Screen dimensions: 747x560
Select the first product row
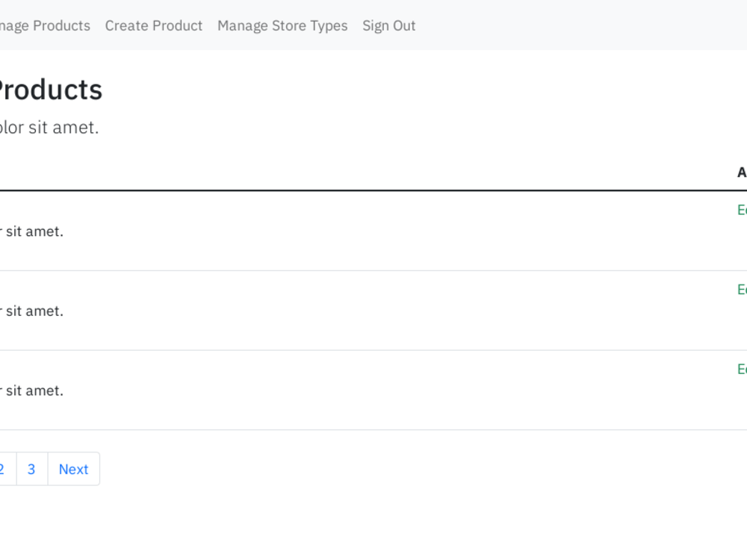299,230
